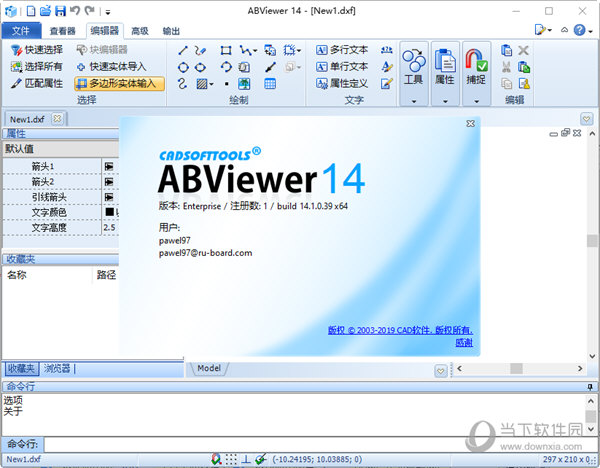Switch to the 高级 advanced tab
Screen dimensions: 600x468
(140, 31)
